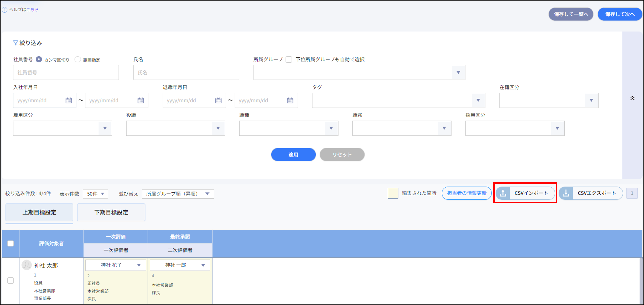Click the 絞り込み funnel filter icon
The height and width of the screenshot is (305, 644).
(15, 43)
